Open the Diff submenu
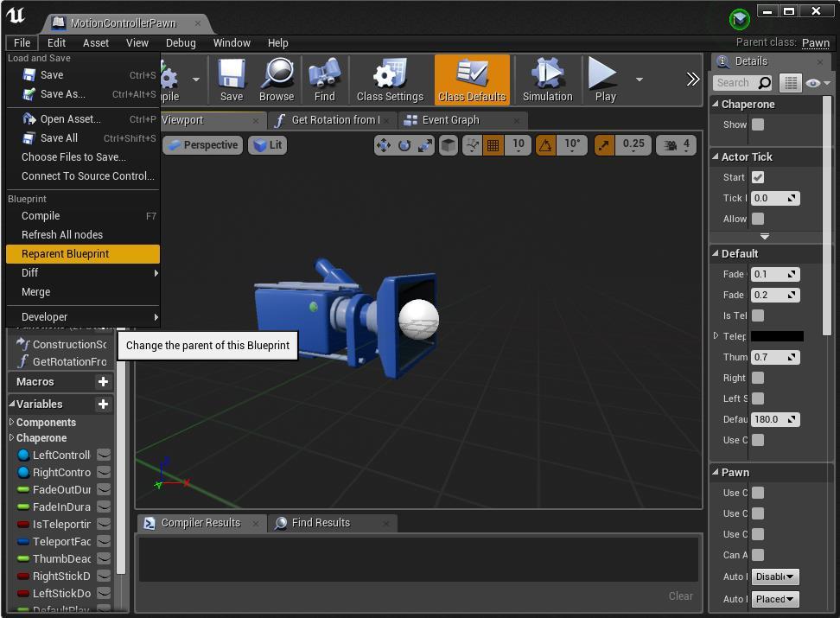Screen dimensions: 840x618 click(x=83, y=273)
